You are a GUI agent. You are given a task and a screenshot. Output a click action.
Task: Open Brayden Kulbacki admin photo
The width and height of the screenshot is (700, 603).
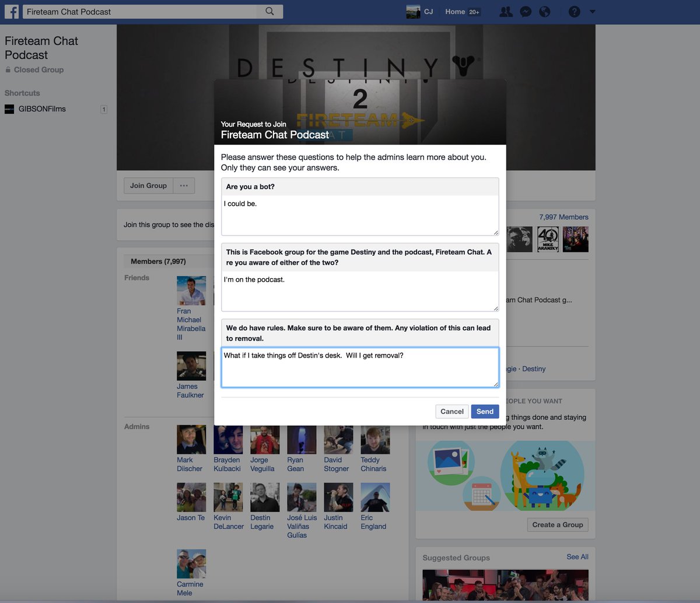coord(228,440)
